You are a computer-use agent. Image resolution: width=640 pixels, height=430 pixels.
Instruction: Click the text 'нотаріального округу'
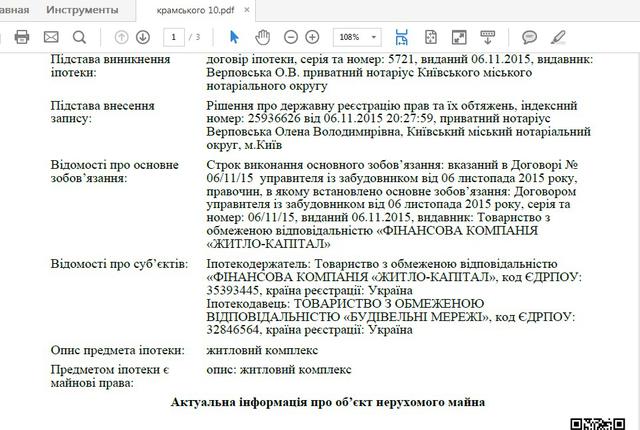pyautogui.click(x=267, y=86)
